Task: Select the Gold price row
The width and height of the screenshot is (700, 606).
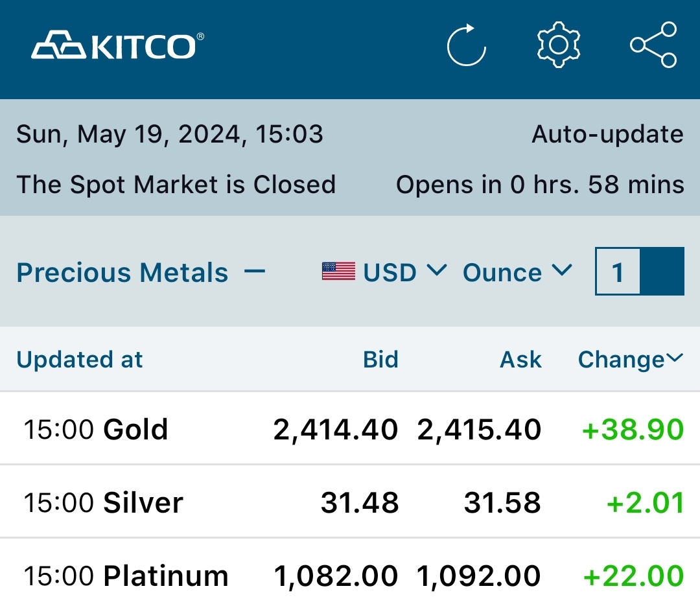Action: [x=350, y=429]
